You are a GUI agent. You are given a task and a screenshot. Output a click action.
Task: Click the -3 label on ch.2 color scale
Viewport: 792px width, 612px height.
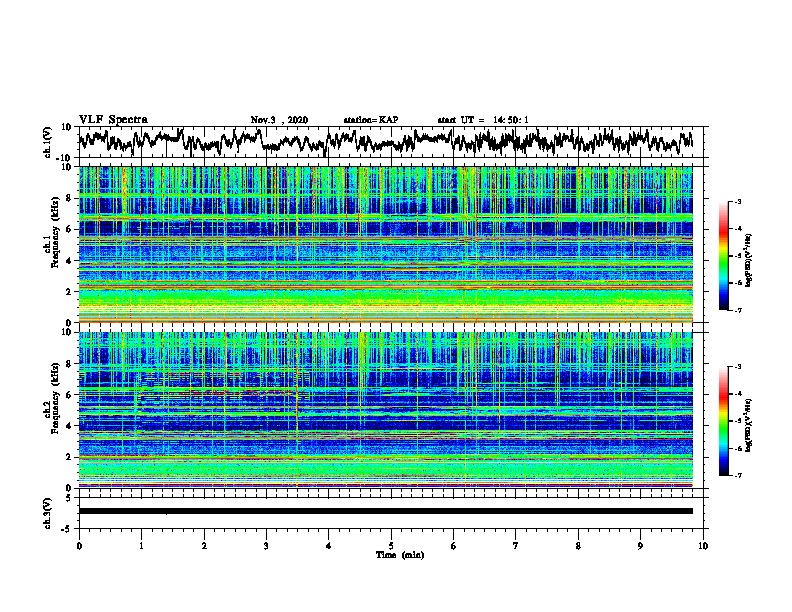pos(737,367)
